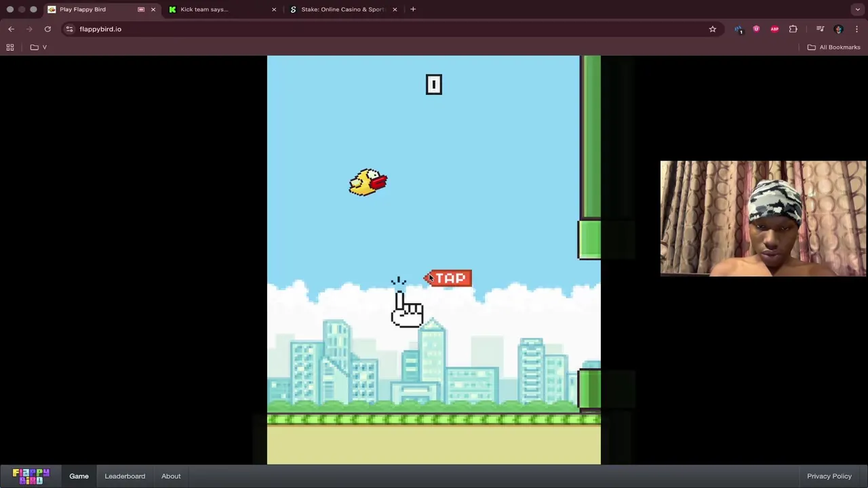Open a new tab with plus button

pyautogui.click(x=413, y=9)
